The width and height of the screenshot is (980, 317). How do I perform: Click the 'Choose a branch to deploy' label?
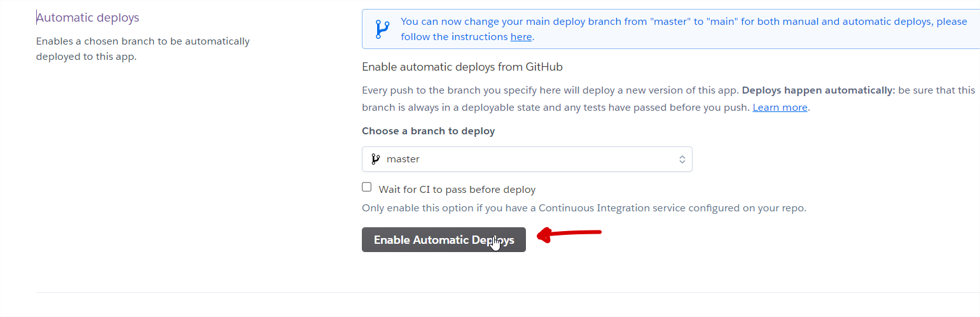coord(428,131)
